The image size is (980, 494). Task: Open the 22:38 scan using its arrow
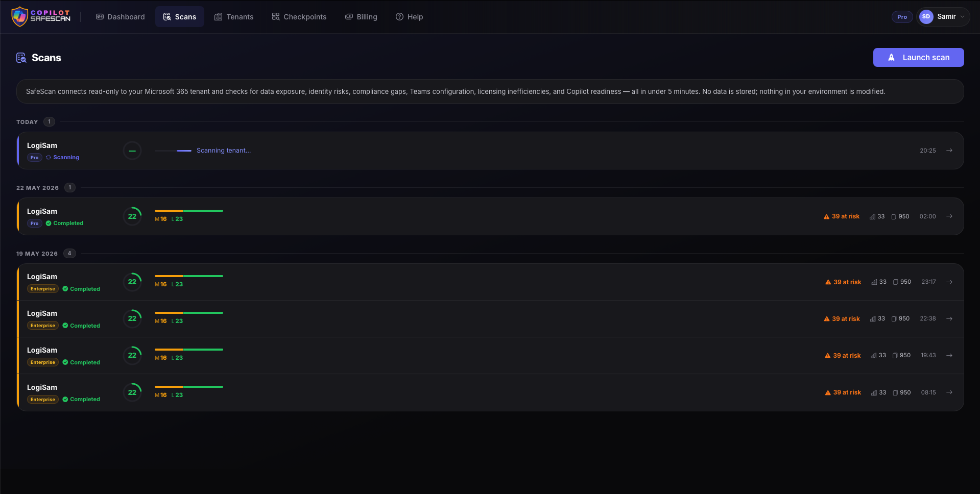[949, 318]
